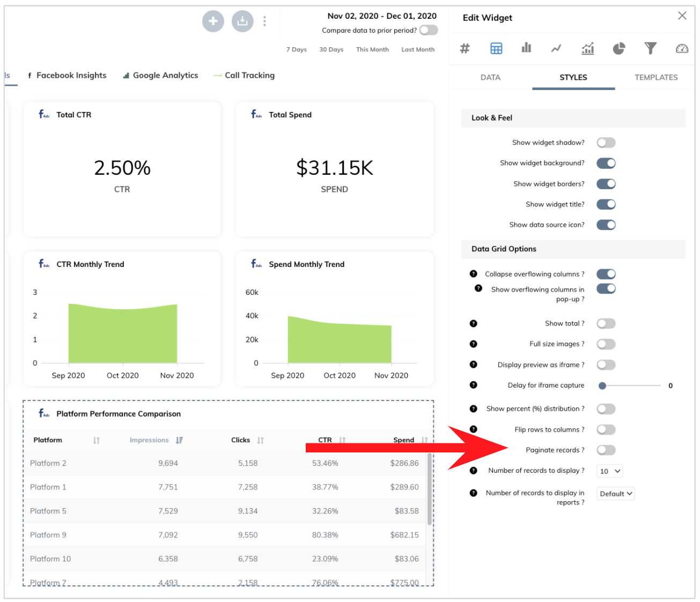The height and width of the screenshot is (602, 700).
Task: Select the data table widget type icon
Action: coord(496,49)
